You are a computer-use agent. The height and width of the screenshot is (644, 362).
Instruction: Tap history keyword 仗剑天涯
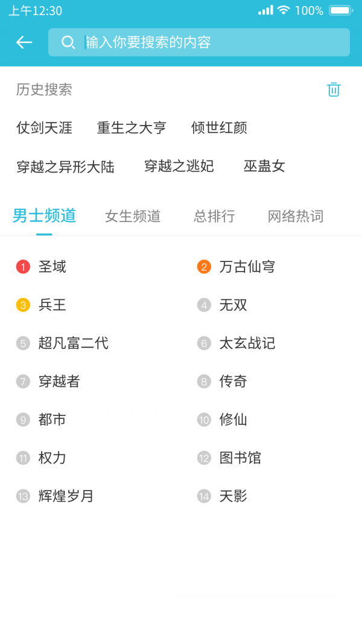pyautogui.click(x=43, y=127)
